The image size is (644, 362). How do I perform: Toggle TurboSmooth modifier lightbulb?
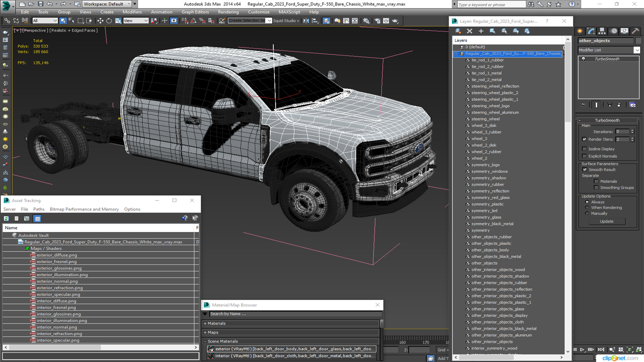(584, 59)
